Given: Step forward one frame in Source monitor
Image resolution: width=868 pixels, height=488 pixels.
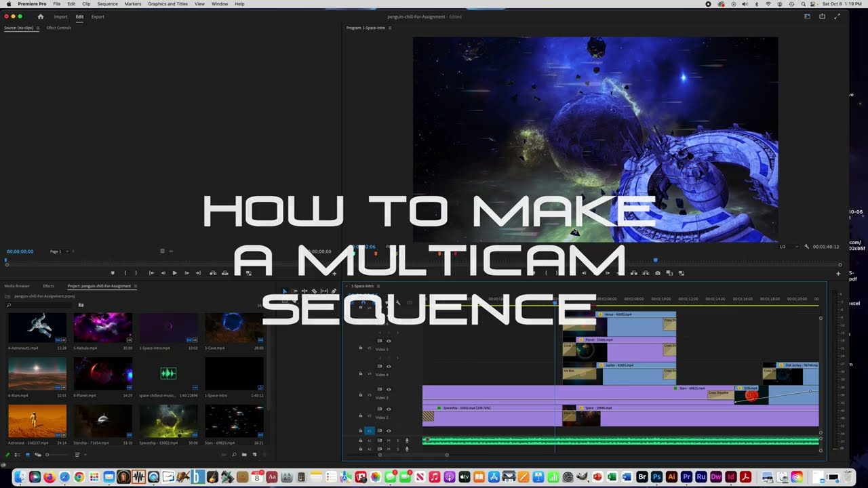Looking at the screenshot, I should coord(186,273).
